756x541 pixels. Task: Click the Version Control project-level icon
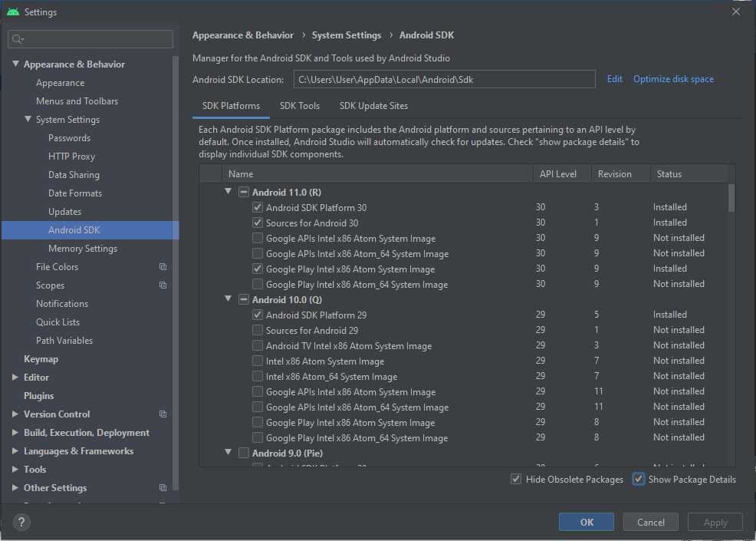click(x=163, y=414)
